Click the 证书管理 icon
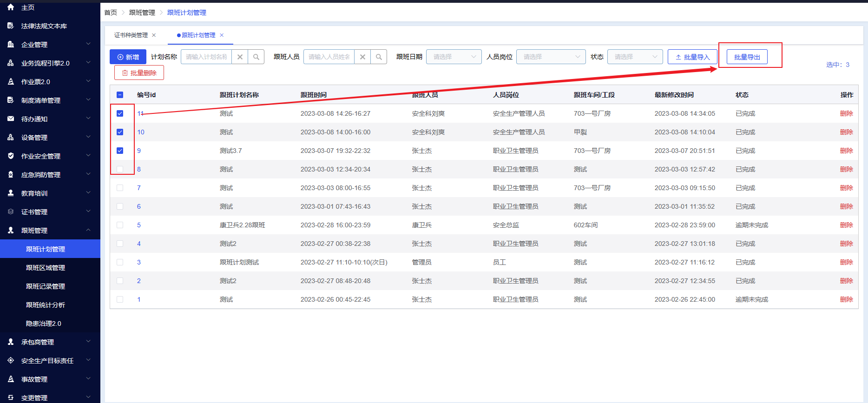The height and width of the screenshot is (403, 868). [x=11, y=212]
